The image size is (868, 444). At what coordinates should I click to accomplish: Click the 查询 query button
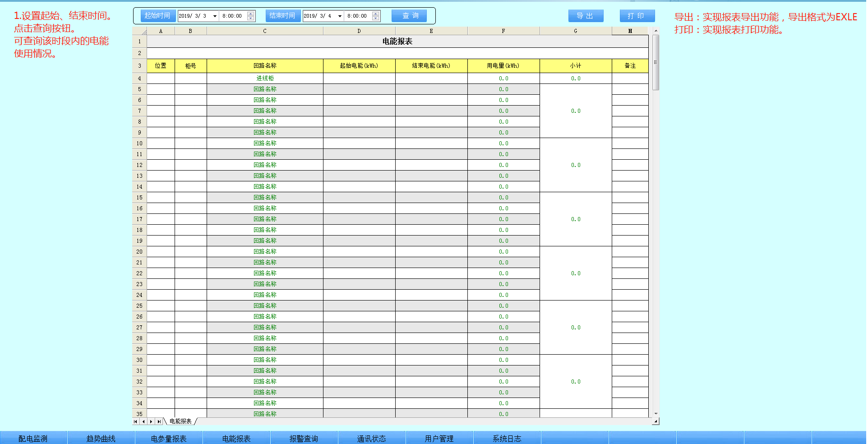409,16
